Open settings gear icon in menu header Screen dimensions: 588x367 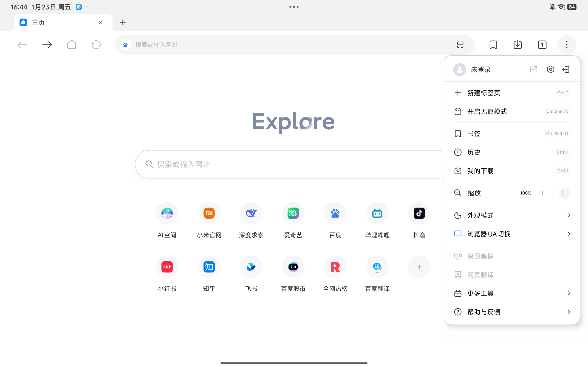550,70
